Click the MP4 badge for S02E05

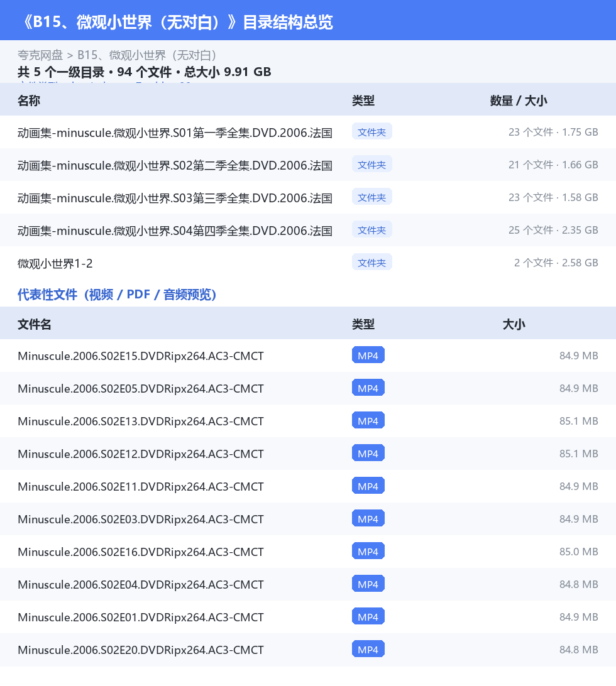point(368,388)
